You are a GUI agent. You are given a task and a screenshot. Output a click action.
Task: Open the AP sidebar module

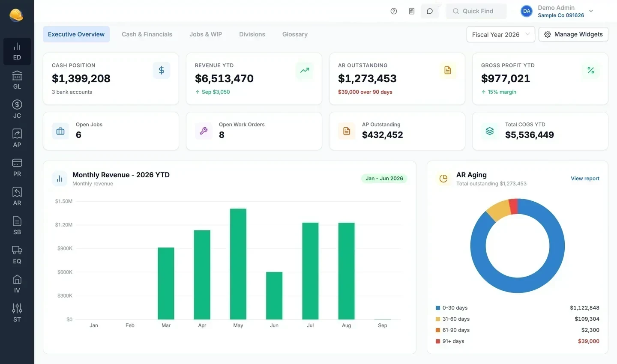point(17,139)
